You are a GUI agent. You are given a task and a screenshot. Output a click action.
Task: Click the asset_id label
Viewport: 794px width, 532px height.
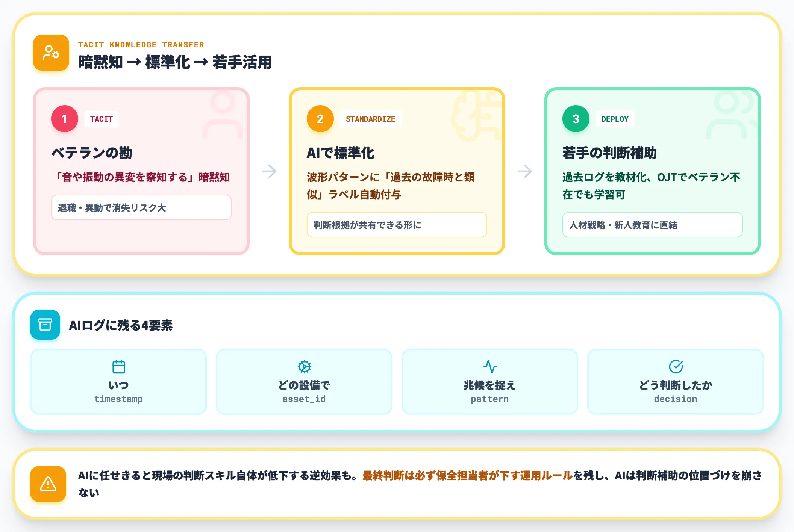(304, 399)
